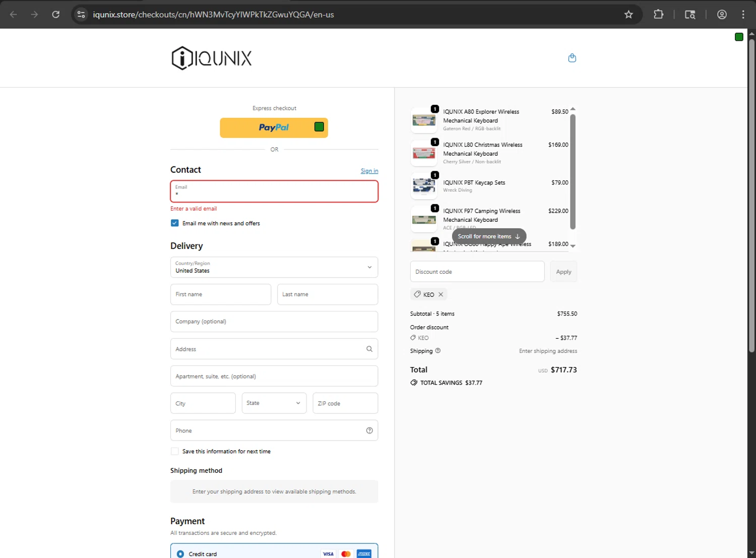Click the Discount code field

[x=477, y=272]
